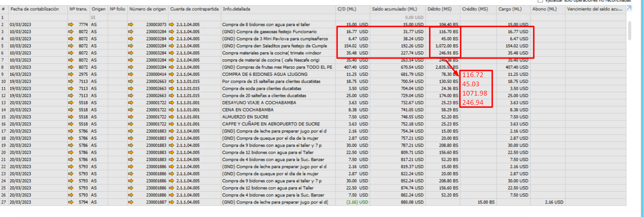
Task: Click transaction 2975 link arrow in row 9
Action: click(71, 74)
